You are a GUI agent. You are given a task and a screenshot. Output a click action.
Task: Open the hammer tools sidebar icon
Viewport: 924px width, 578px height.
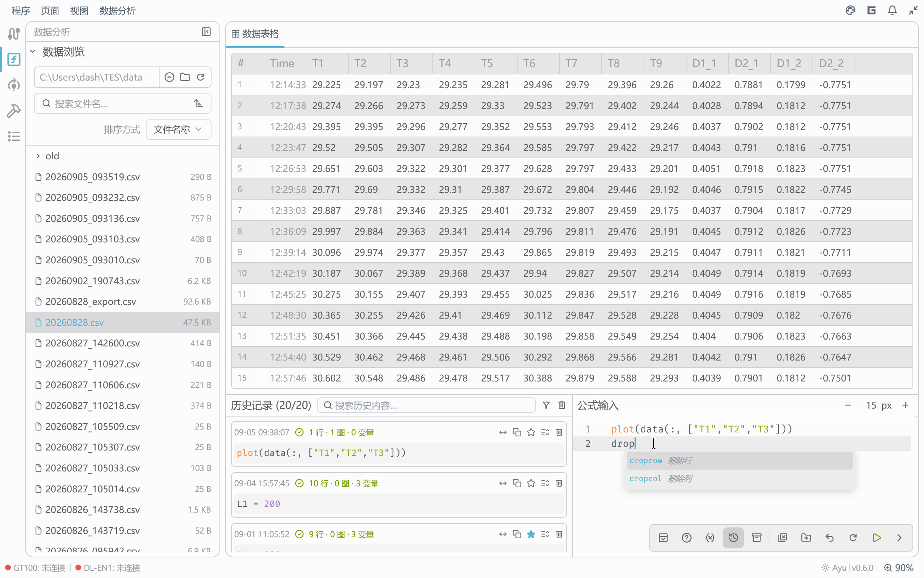point(14,111)
